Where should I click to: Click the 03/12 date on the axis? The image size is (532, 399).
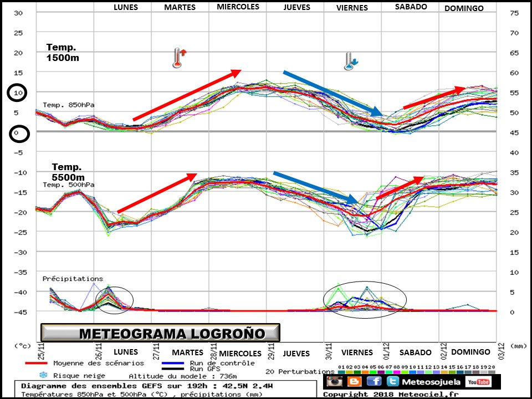point(501,351)
